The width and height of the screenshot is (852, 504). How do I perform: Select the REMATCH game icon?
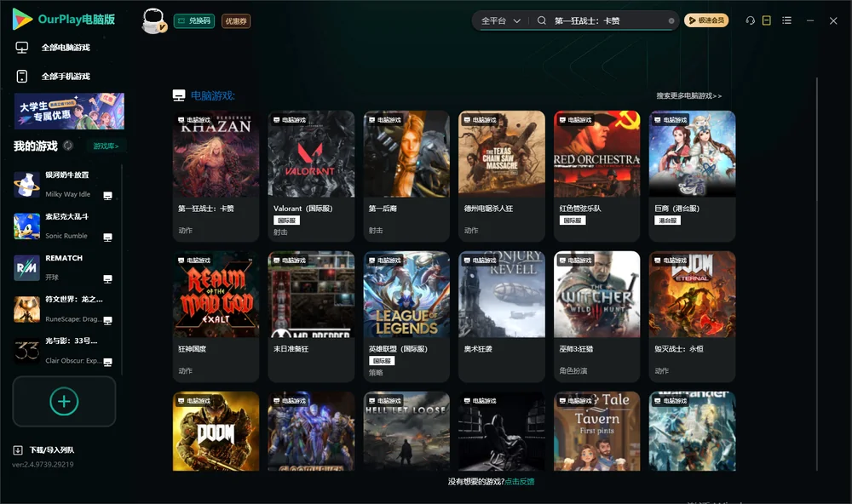click(26, 267)
